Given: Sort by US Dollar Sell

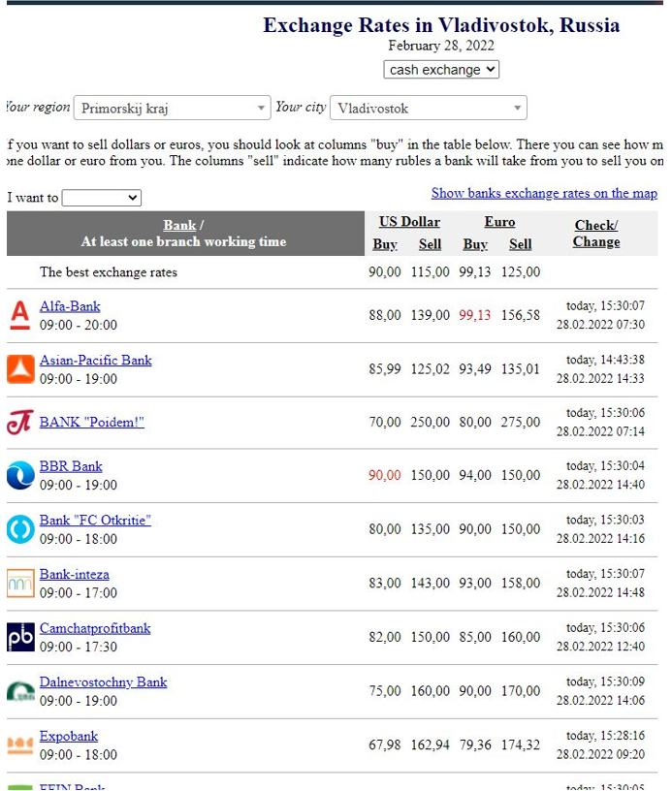Looking at the screenshot, I should (x=430, y=244).
